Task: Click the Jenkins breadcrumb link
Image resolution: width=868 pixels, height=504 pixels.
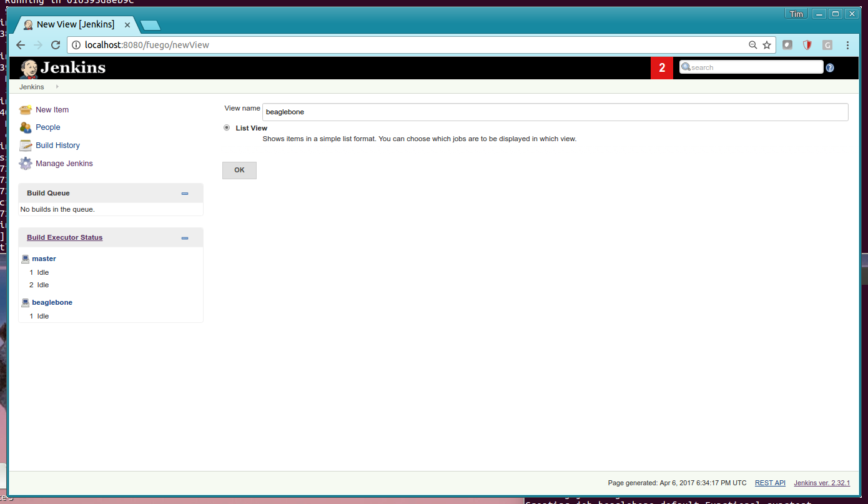Action: point(32,87)
